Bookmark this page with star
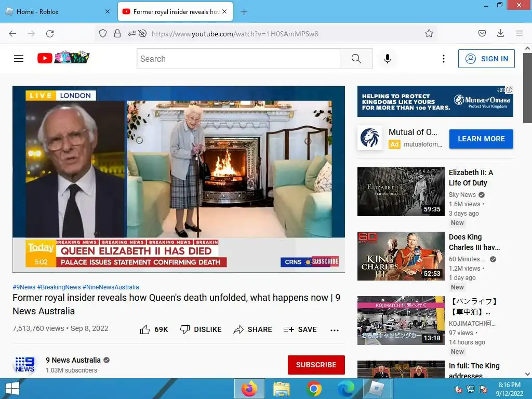Viewport: 532px width, 399px height. pos(429,33)
